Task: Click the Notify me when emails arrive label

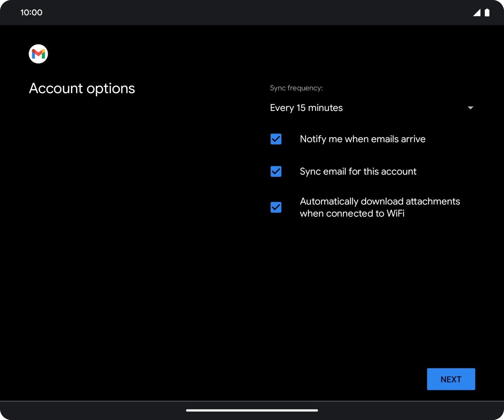Action: [x=362, y=139]
